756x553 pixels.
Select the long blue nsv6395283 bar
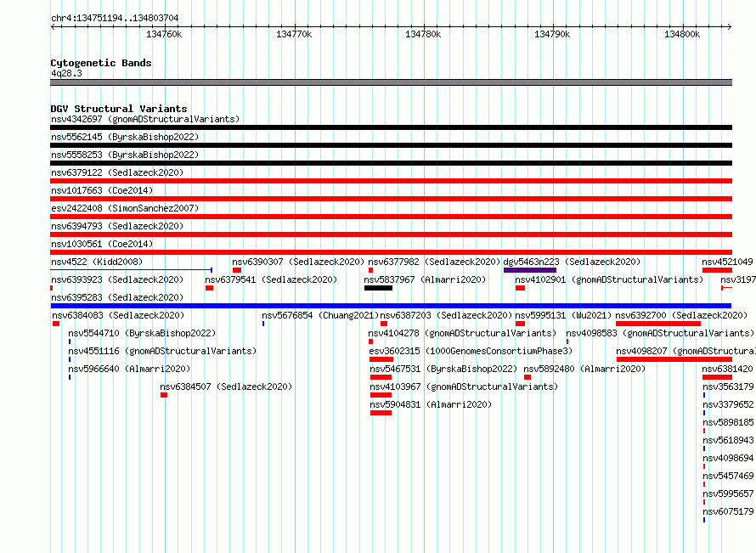[391, 306]
